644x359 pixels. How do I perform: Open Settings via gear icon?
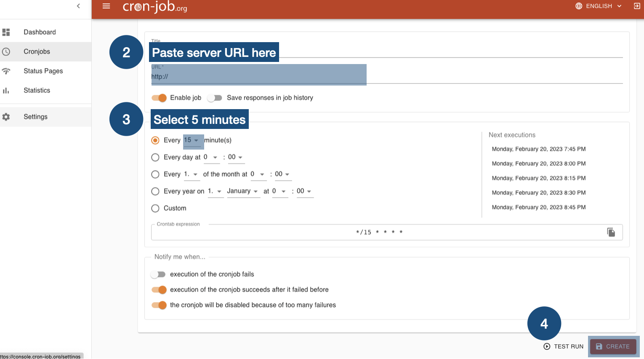6,117
